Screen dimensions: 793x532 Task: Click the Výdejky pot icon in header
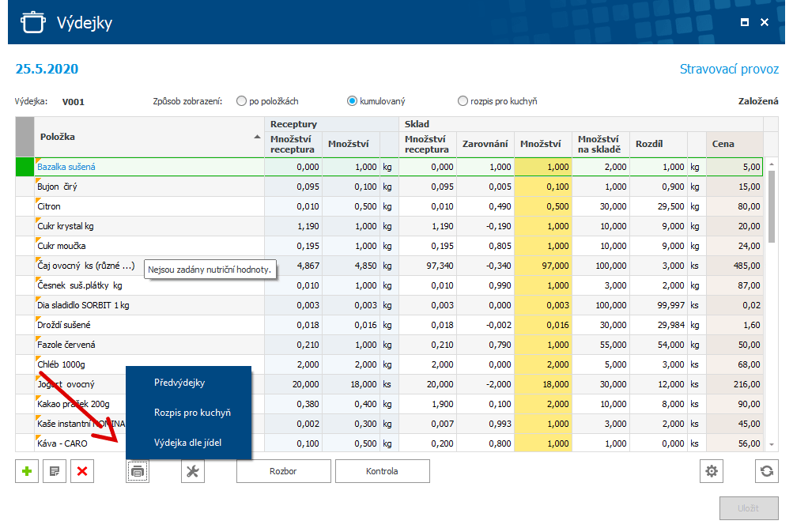33,22
